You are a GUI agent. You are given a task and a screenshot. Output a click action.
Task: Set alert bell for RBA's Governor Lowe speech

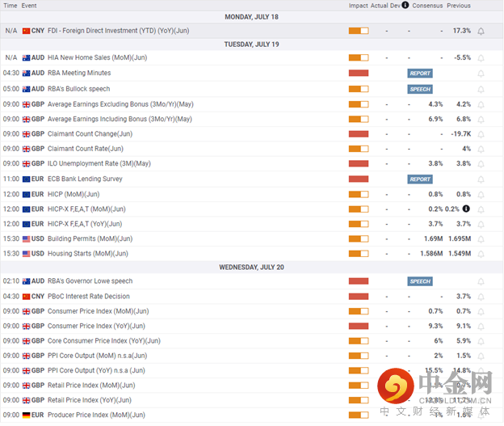pos(481,282)
